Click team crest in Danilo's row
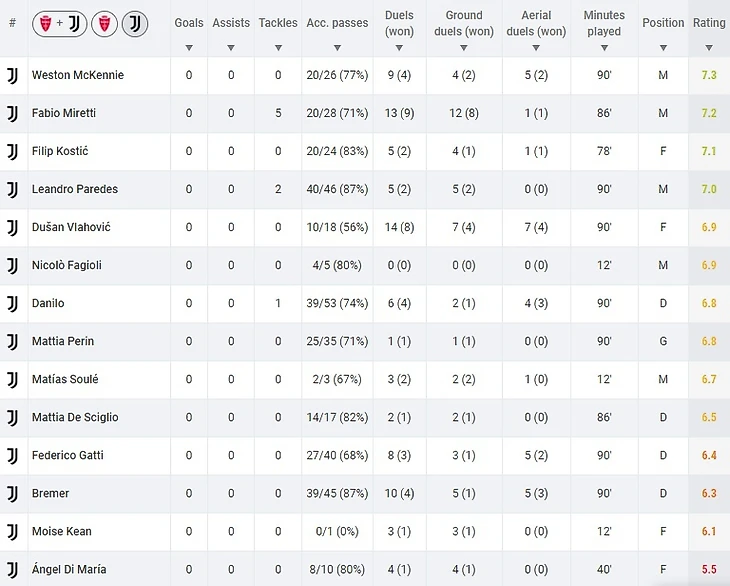This screenshot has height=586, width=730. [13, 303]
